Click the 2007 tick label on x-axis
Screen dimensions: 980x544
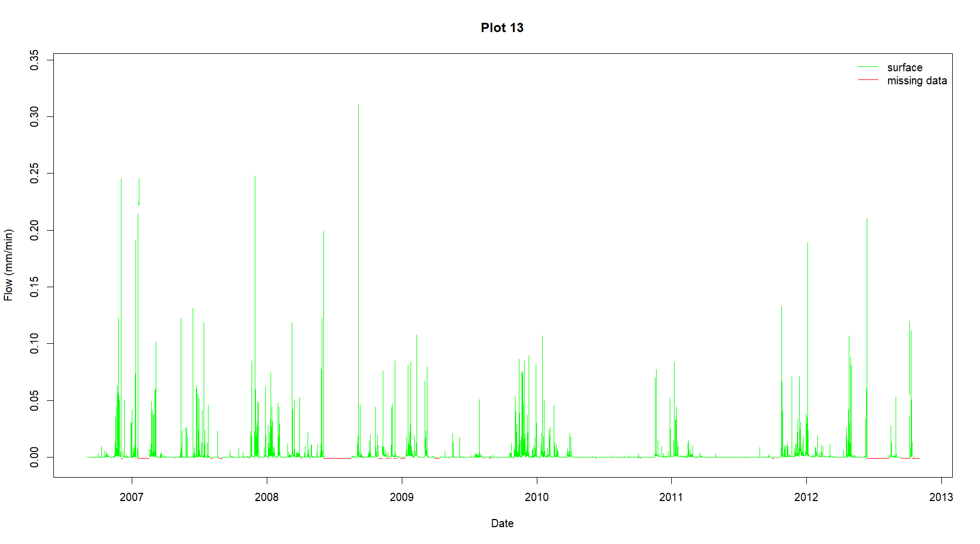point(131,497)
